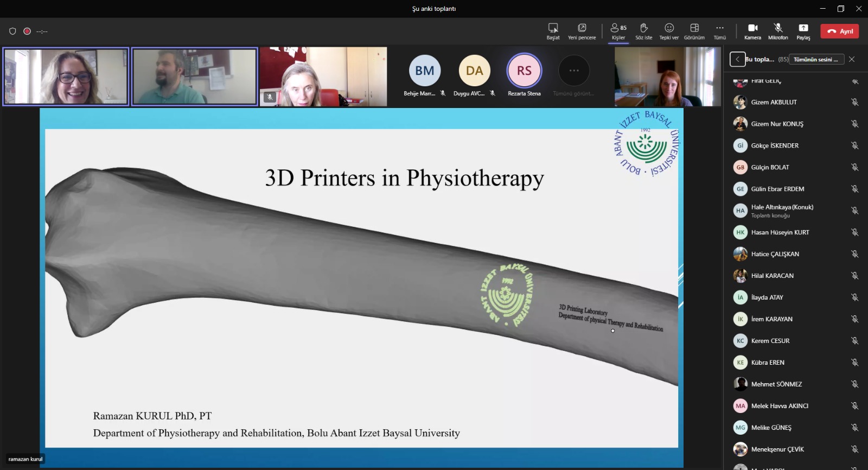The image size is (868, 470).
Task: Expand the Tümü more options menu
Action: (719, 31)
